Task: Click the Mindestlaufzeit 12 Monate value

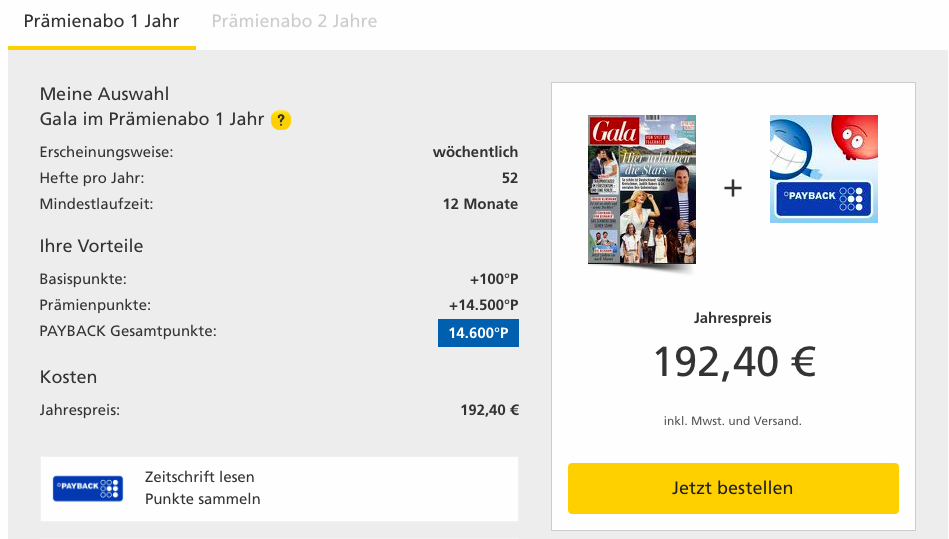Action: tap(480, 204)
